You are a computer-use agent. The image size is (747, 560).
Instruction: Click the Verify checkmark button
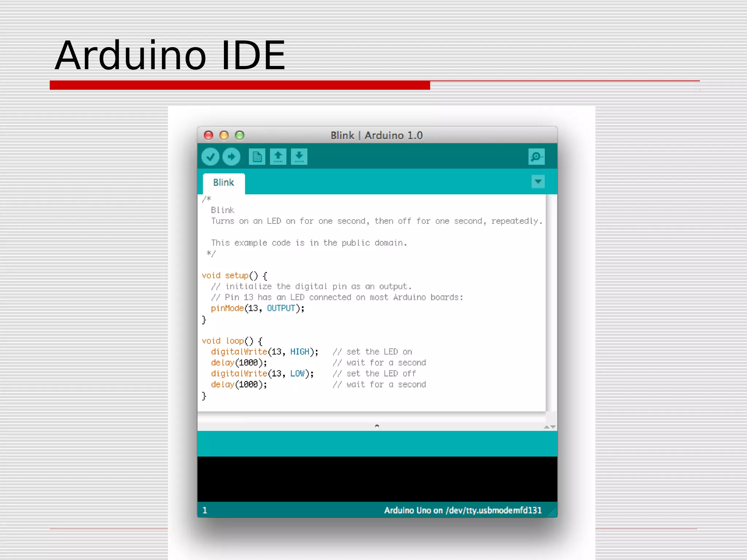coord(210,157)
